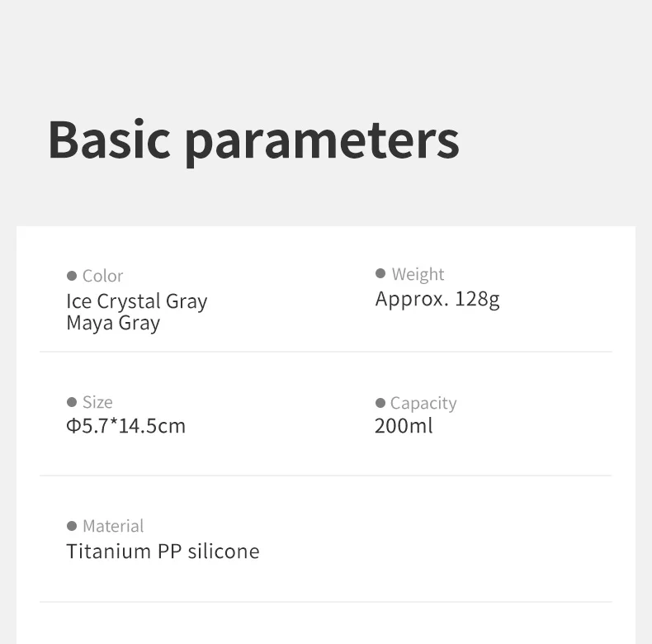Click the Maya Gray color text
652x644 pixels.
(x=113, y=324)
